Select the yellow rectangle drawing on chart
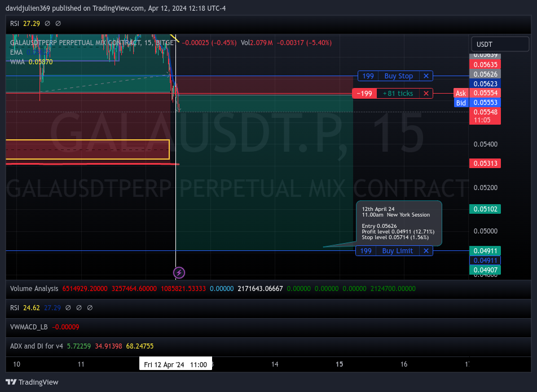Screen dimensions: 537x392 tap(87, 149)
